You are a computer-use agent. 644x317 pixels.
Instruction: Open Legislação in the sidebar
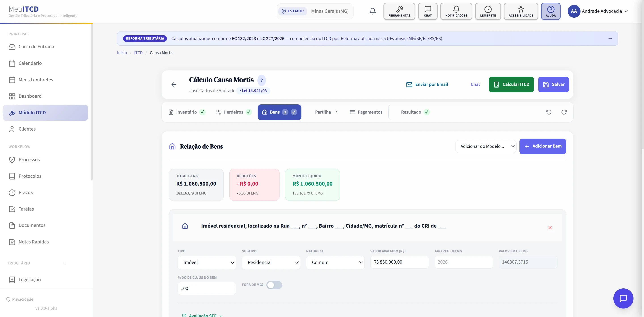point(45,279)
